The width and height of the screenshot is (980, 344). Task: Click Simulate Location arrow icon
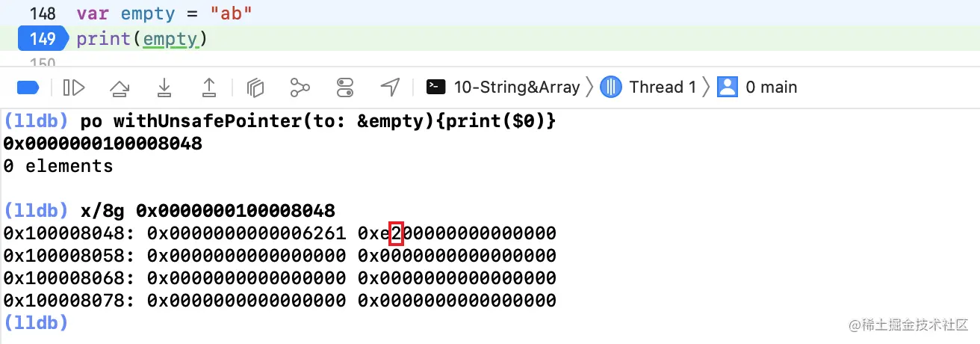point(390,87)
